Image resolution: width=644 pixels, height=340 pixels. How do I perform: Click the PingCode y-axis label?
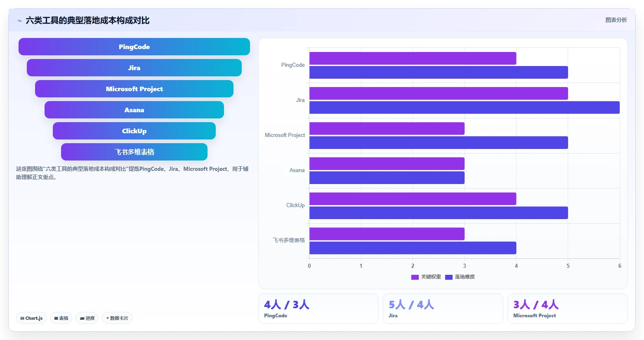pyautogui.click(x=293, y=65)
